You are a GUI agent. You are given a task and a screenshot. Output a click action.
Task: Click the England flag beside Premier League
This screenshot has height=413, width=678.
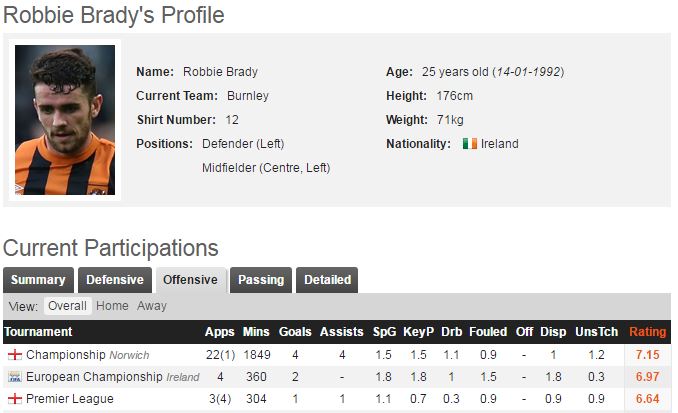15,399
